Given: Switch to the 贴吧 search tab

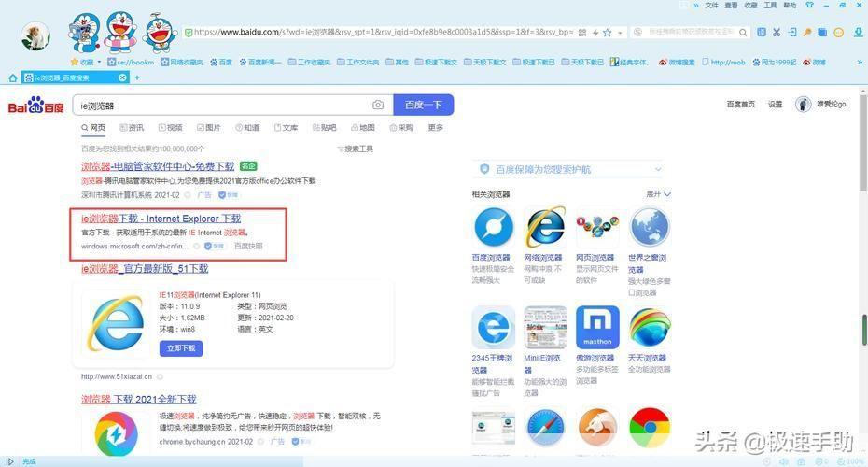Looking at the screenshot, I should [325, 127].
